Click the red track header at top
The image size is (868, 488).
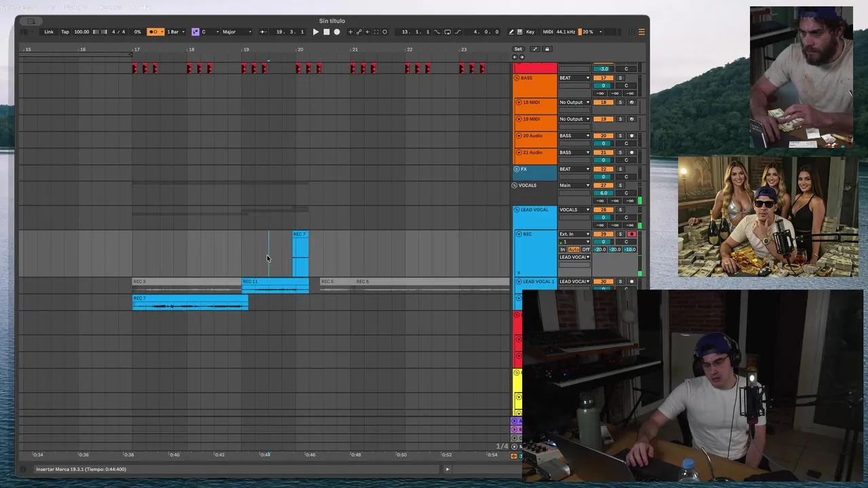coord(535,68)
